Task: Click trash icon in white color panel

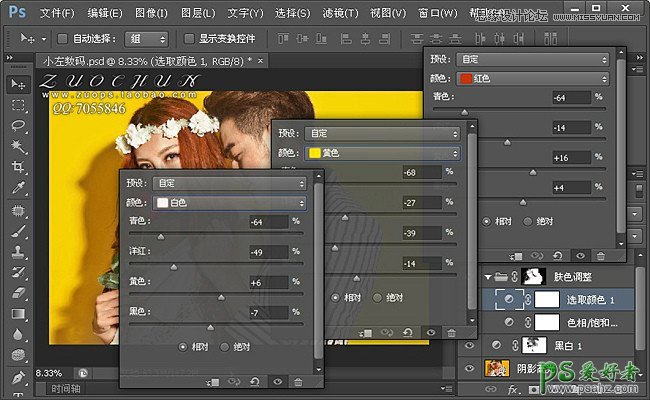Action: coord(297,381)
